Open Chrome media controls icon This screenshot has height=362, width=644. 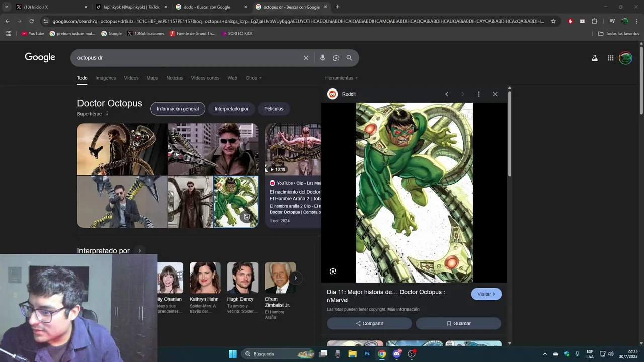click(612, 21)
